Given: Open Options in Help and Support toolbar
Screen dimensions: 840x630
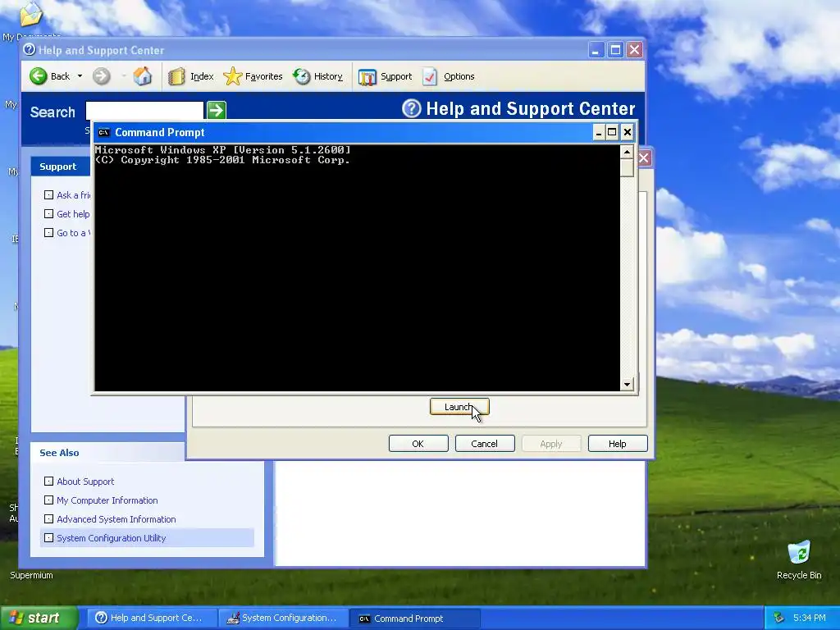Looking at the screenshot, I should tap(449, 76).
